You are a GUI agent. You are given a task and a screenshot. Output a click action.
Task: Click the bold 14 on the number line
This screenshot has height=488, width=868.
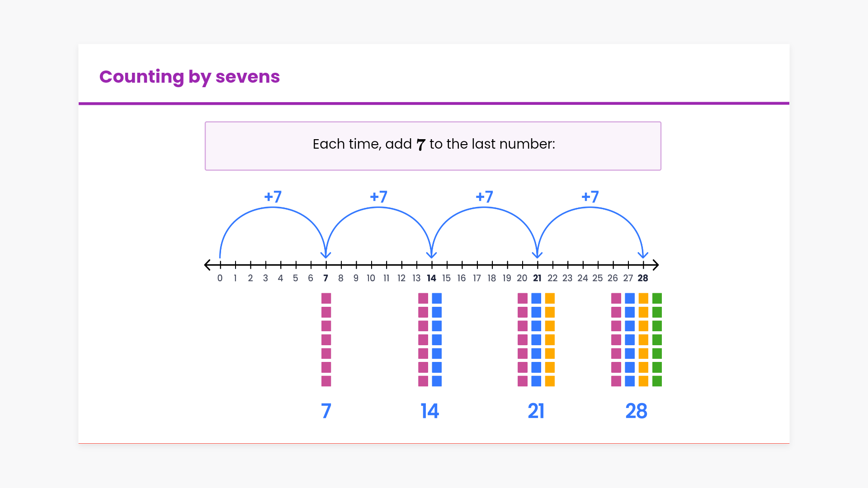[x=431, y=278]
